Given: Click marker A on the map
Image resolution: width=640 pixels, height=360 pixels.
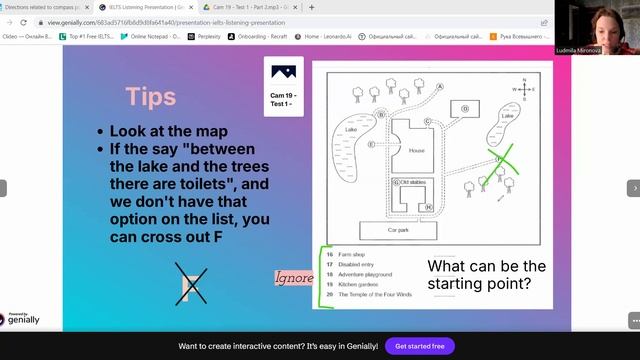Looking at the screenshot, I should (440, 87).
